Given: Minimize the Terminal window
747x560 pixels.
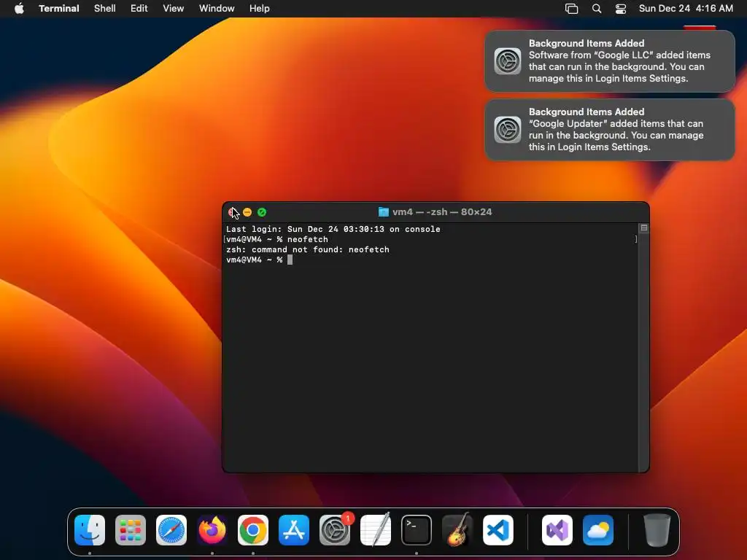Looking at the screenshot, I should 247,212.
